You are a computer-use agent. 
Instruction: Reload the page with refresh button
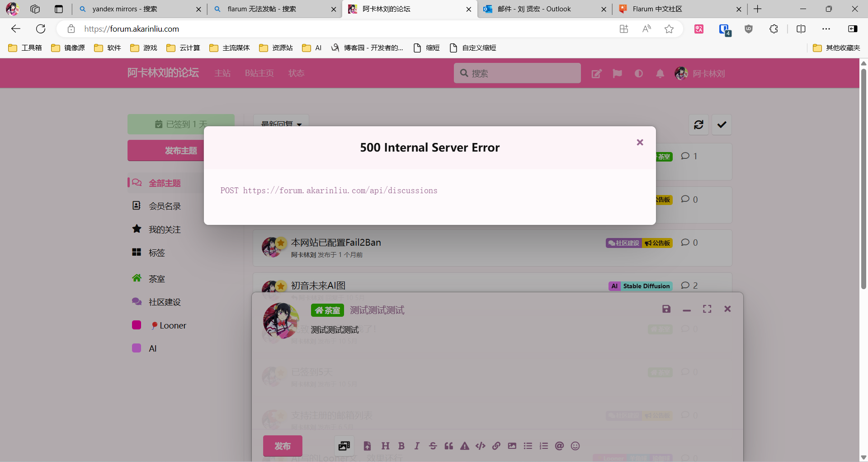[x=41, y=29]
